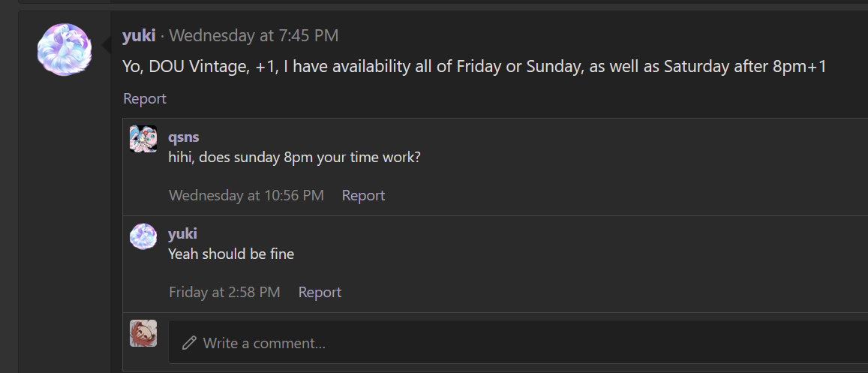This screenshot has width=868, height=373.
Task: Click the 'Wednesday at 10:56 PM' comment timestamp
Action: coord(246,195)
